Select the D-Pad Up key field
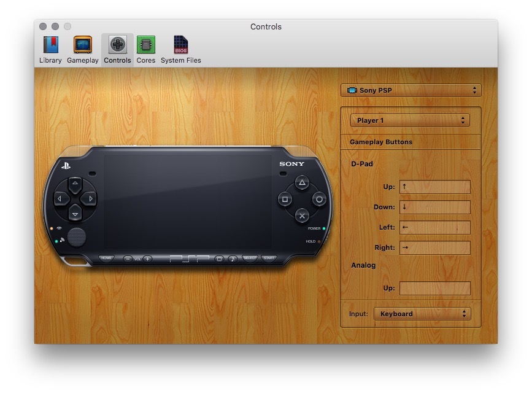This screenshot has height=393, width=532. pos(434,187)
